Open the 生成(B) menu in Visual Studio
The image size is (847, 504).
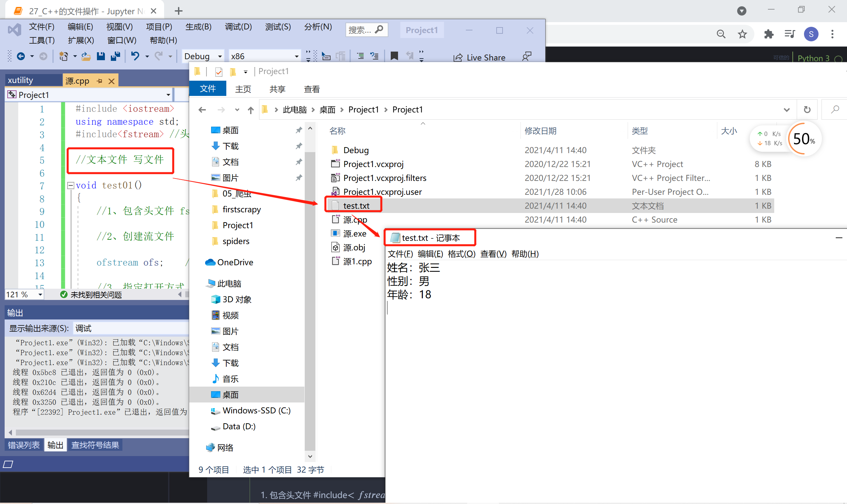coord(199,27)
